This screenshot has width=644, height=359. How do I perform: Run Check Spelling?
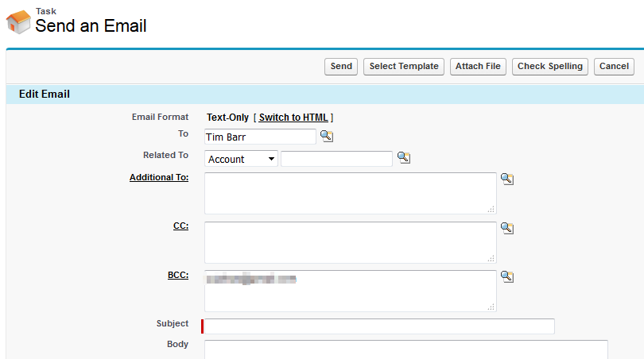[550, 67]
